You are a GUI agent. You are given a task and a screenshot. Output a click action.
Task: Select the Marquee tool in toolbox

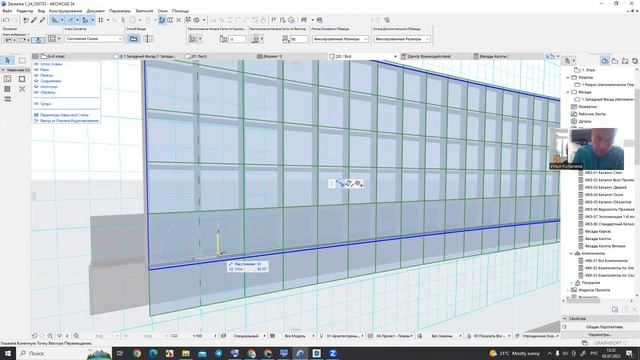tap(22, 60)
